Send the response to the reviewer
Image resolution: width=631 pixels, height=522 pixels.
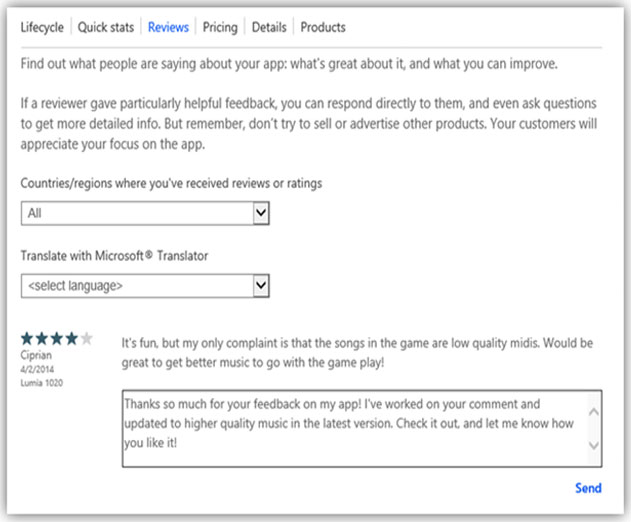(588, 488)
